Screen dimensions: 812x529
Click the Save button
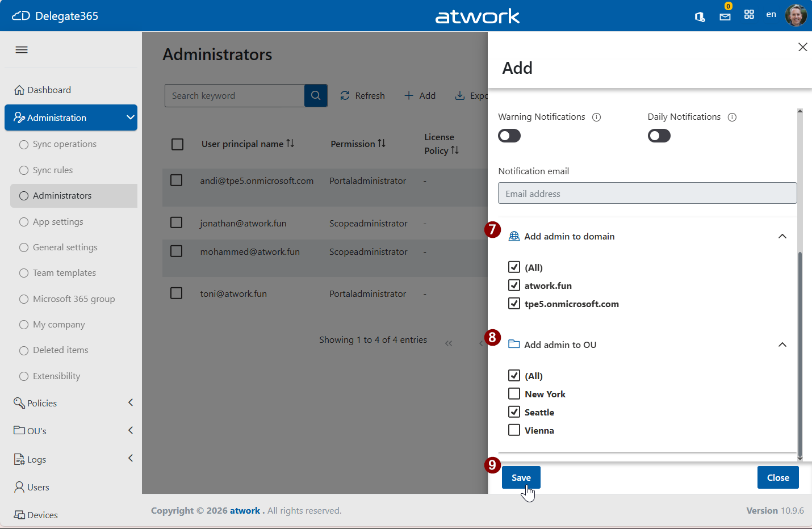(x=521, y=477)
